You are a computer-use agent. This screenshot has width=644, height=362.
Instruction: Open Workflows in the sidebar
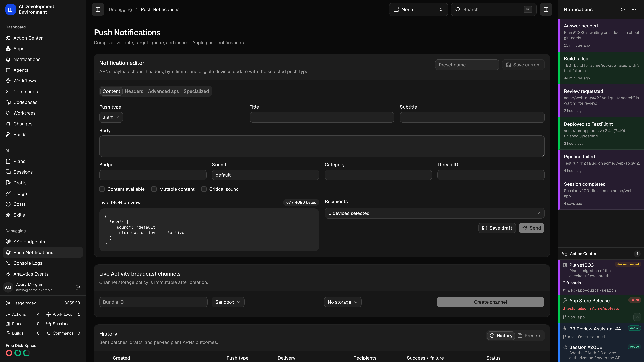coord(43,81)
